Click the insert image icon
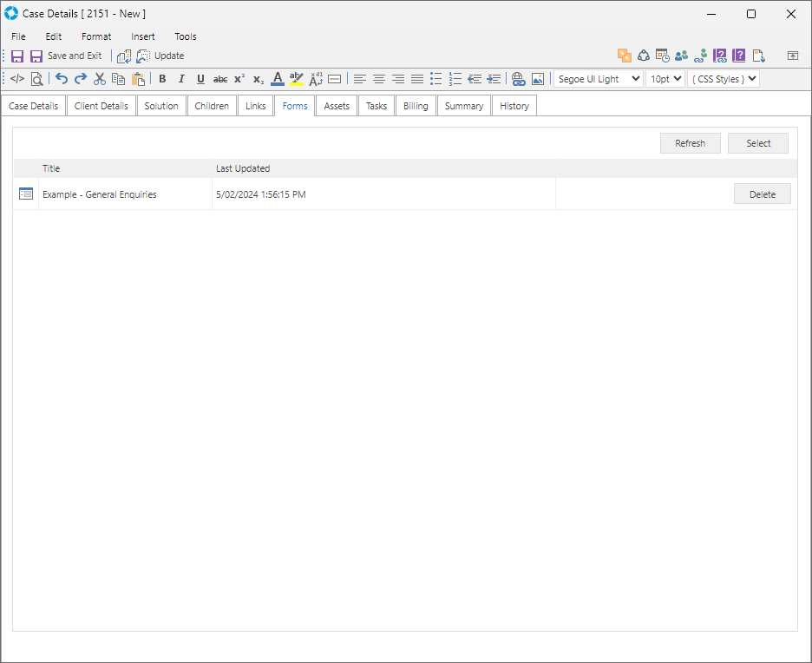The width and height of the screenshot is (812, 663). (538, 79)
